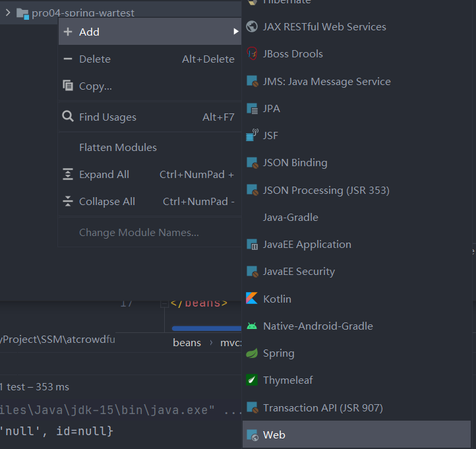Screen dimensions: 476x449
Task: Click the editor horizontal scrollbar
Action: click(x=207, y=328)
